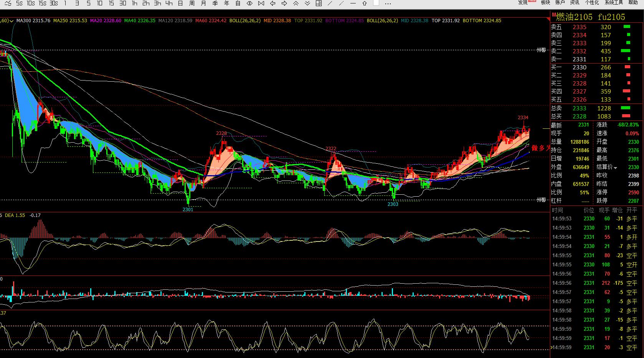Click the compress-candles horizontal zoom icon
Screen dimensions: 644x358
click(261, 3)
